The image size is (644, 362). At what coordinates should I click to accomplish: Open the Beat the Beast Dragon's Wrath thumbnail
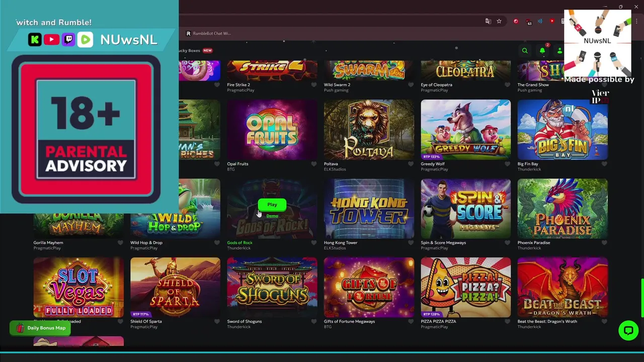tap(562, 288)
